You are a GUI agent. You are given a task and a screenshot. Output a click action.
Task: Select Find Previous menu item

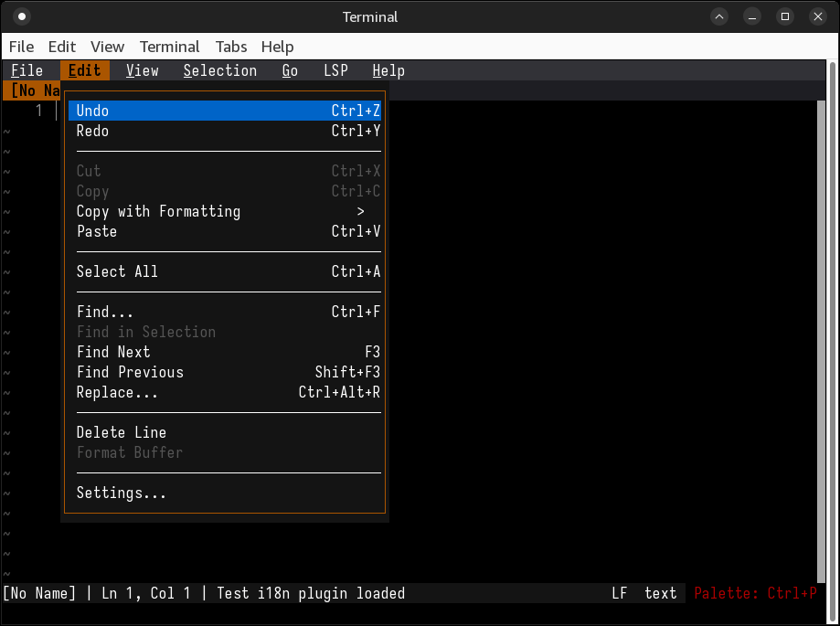tap(224, 372)
